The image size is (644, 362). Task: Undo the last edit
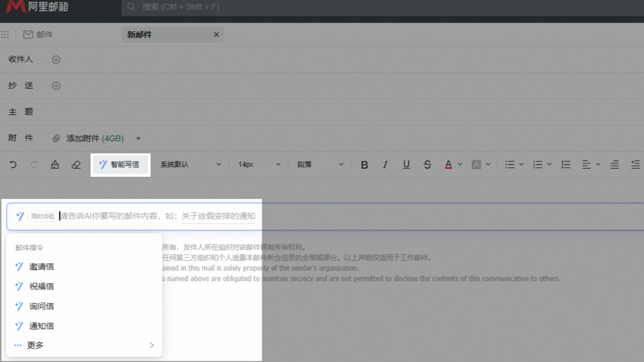13,164
